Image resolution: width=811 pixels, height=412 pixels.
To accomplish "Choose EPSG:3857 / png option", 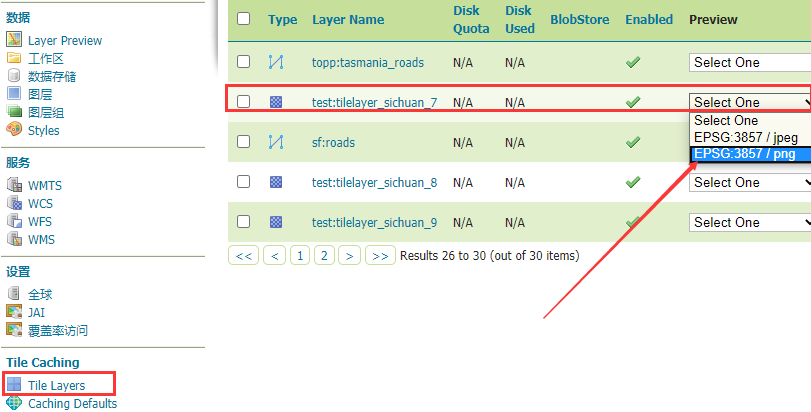I will (x=750, y=154).
